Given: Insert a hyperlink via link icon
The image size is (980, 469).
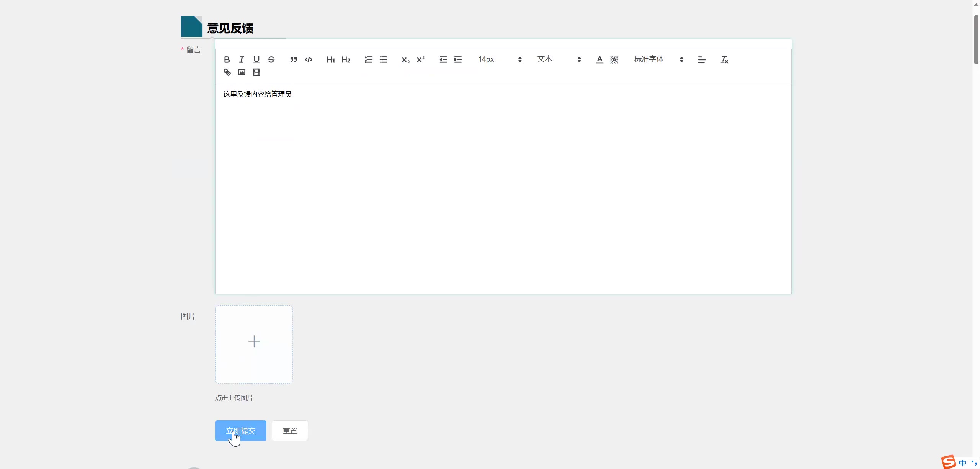Looking at the screenshot, I should 227,72.
